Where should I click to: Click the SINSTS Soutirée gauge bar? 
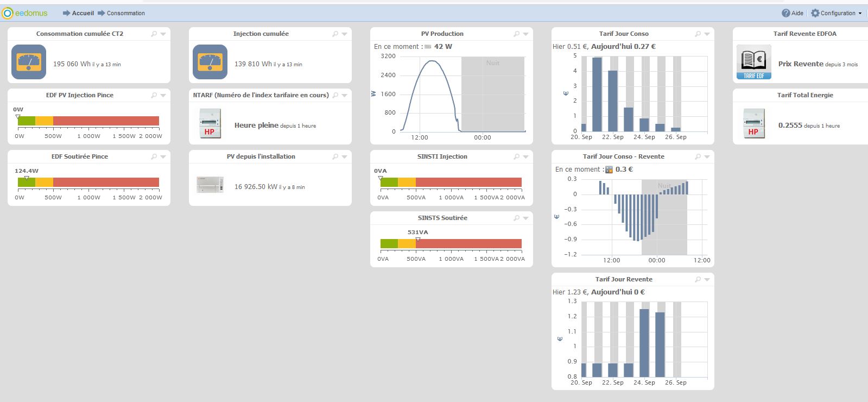click(x=451, y=243)
